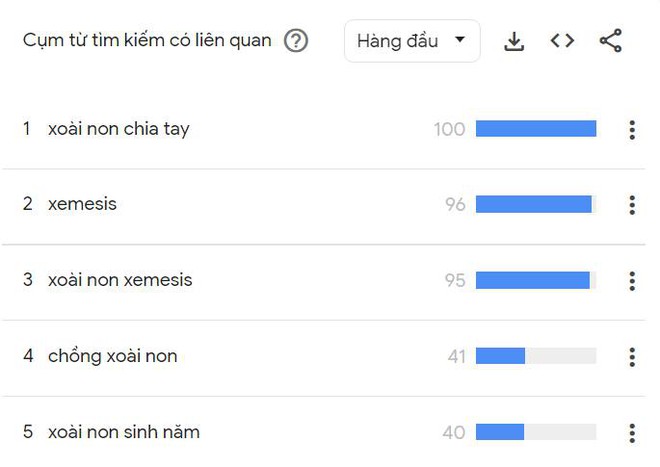Click the help question mark icon
Image resolution: width=660 pixels, height=467 pixels.
pos(296,42)
